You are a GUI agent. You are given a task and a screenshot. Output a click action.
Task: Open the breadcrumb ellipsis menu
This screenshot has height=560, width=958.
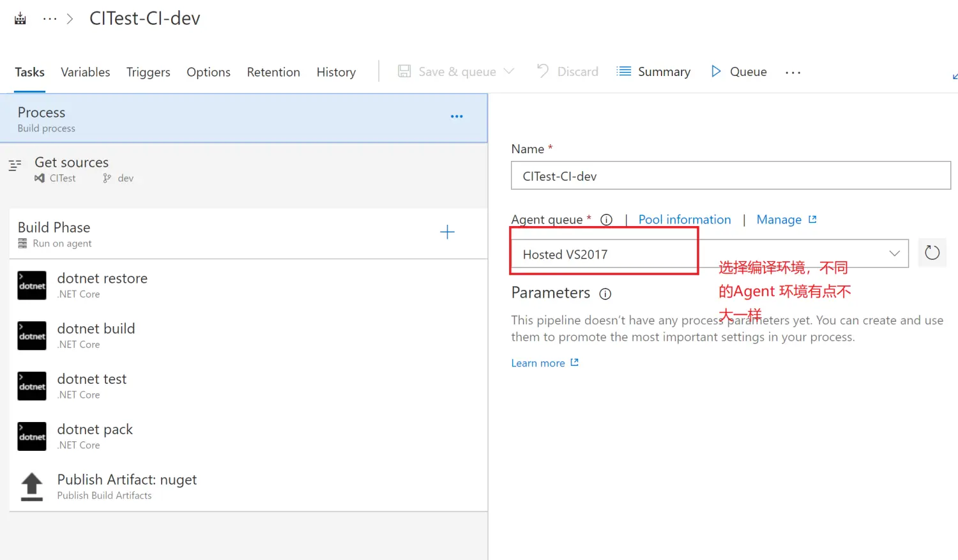50,19
